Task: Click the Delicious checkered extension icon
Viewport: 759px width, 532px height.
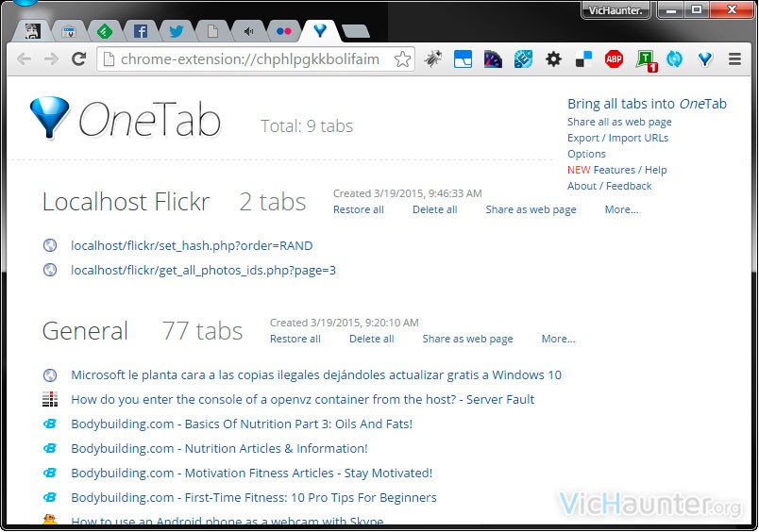Action: 583,59
